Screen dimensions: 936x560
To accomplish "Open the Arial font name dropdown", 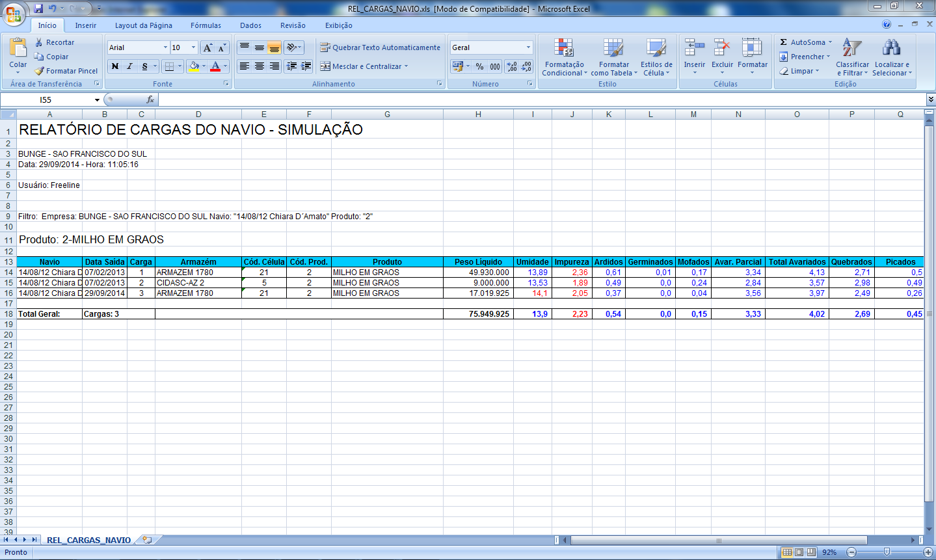I will [165, 47].
